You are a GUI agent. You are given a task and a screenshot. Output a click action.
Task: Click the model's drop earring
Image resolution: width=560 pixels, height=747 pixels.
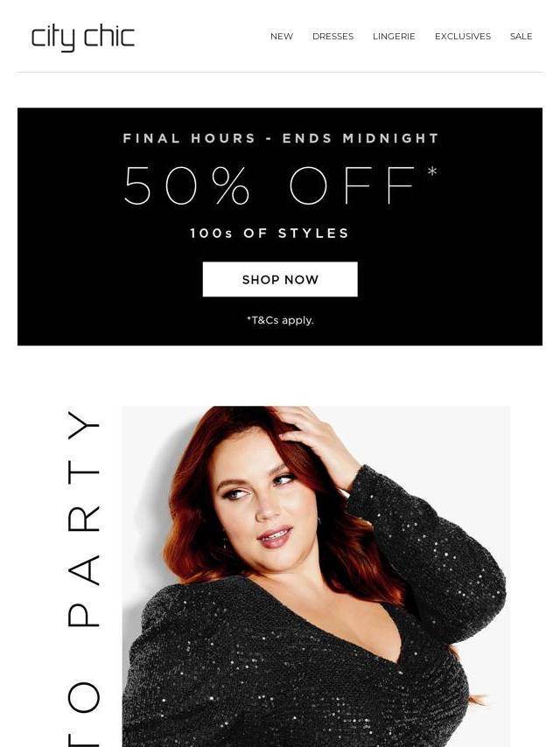coord(224,541)
